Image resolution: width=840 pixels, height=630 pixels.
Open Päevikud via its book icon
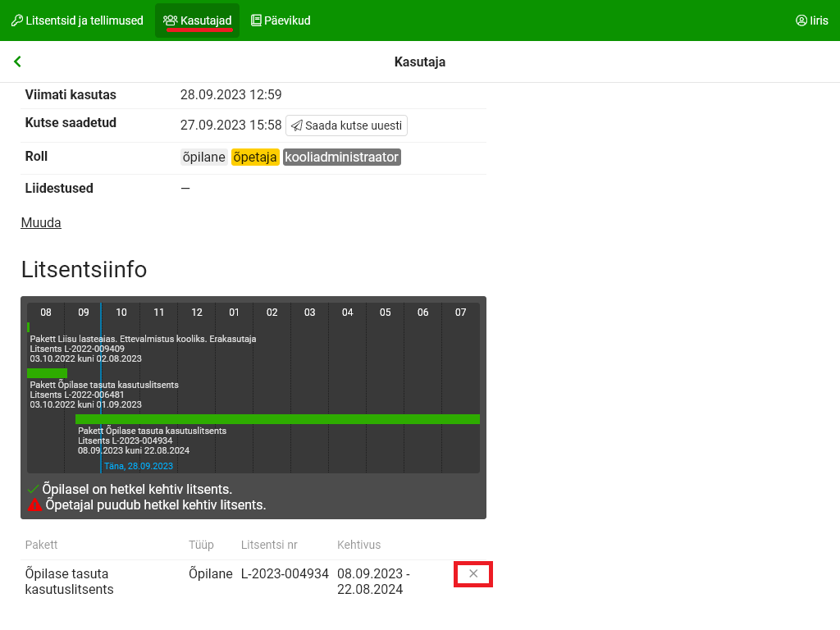(x=256, y=21)
